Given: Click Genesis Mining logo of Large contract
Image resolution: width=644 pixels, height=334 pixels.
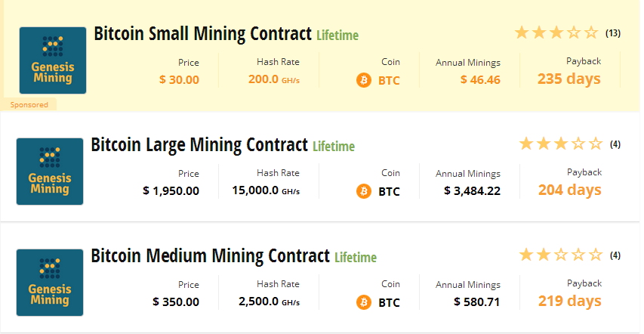Looking at the screenshot, I should pos(50,172).
